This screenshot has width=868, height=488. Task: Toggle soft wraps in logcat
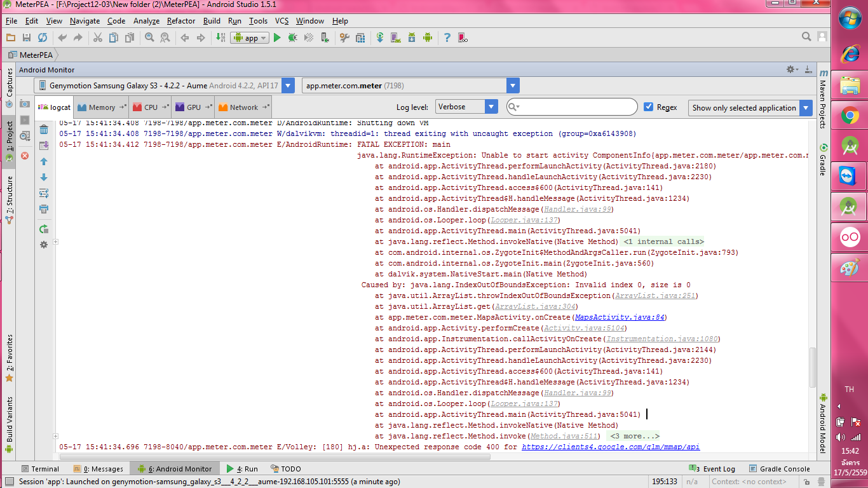(x=44, y=194)
